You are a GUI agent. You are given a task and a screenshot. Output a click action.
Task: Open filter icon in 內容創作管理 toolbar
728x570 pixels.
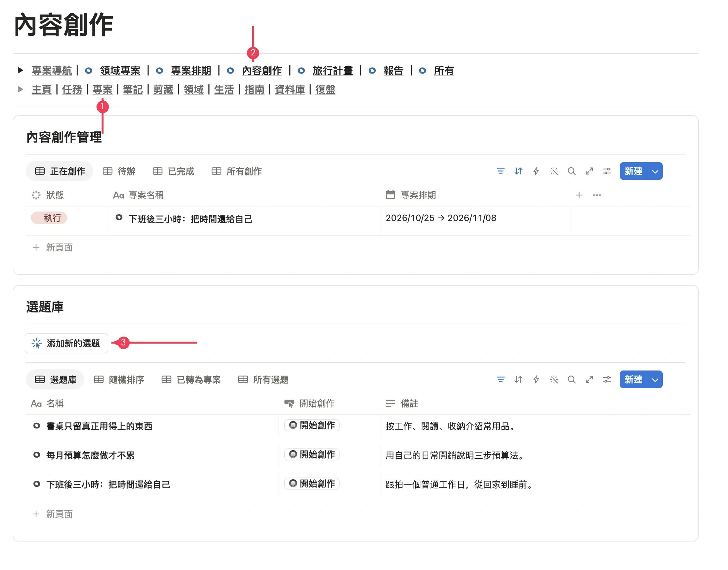[500, 171]
